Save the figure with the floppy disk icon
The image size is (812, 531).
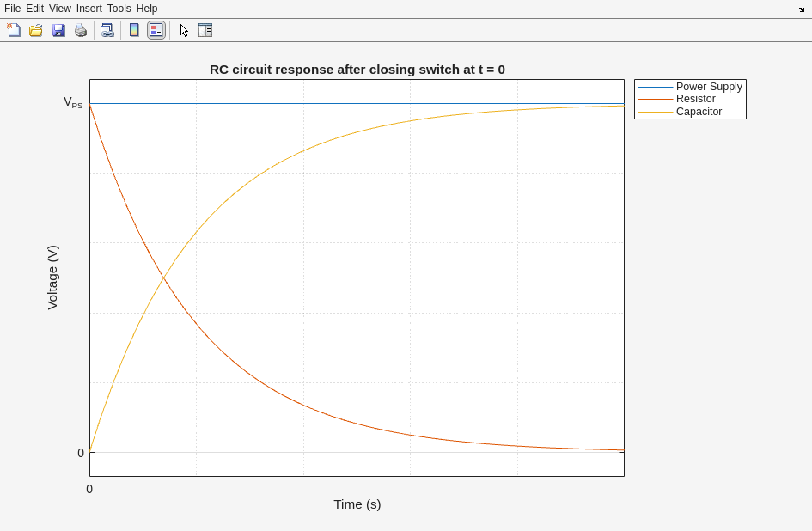58,30
